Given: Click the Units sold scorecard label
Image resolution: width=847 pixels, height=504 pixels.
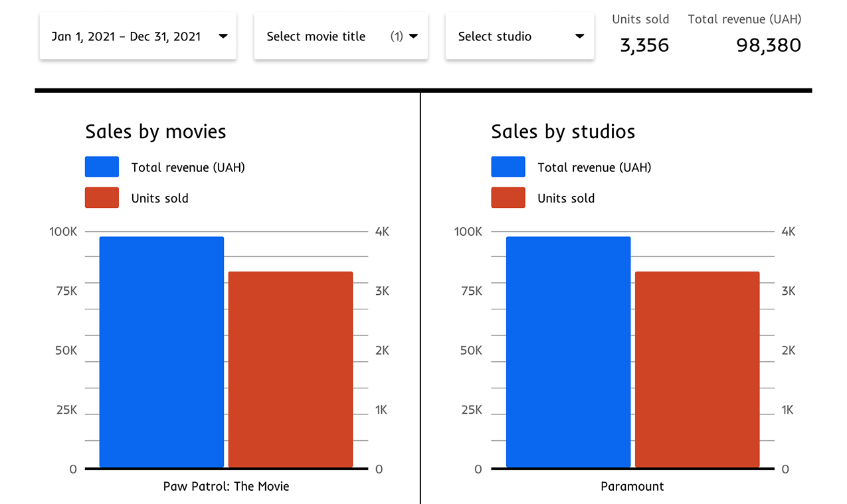Looking at the screenshot, I should tap(640, 19).
